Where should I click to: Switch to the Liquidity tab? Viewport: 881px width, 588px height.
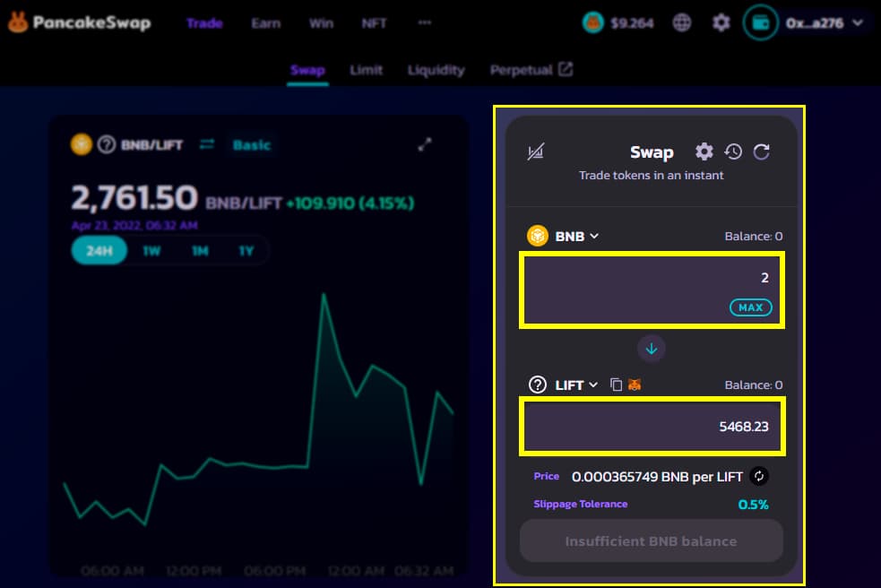[x=436, y=70]
